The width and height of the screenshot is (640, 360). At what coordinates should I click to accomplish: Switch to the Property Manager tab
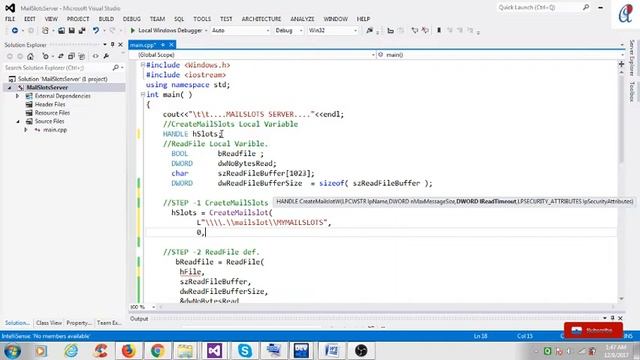tap(79, 322)
